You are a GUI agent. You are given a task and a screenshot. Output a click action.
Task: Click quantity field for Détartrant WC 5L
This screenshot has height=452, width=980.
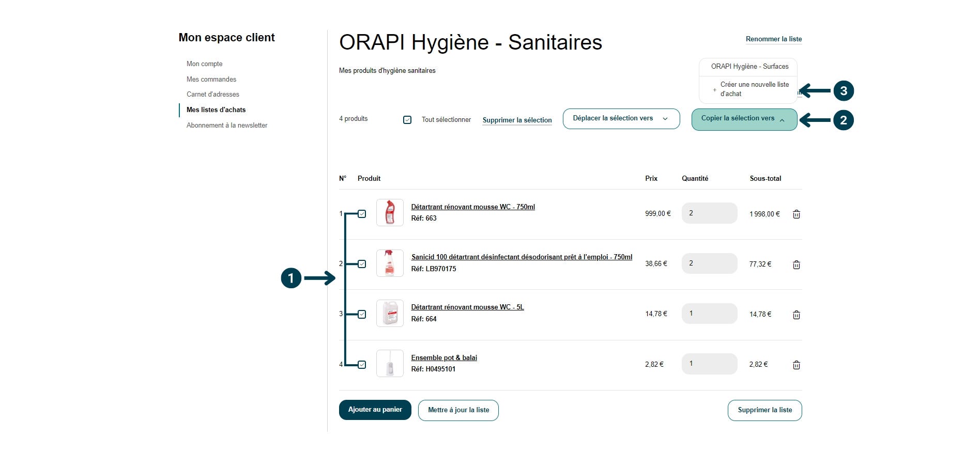click(710, 314)
